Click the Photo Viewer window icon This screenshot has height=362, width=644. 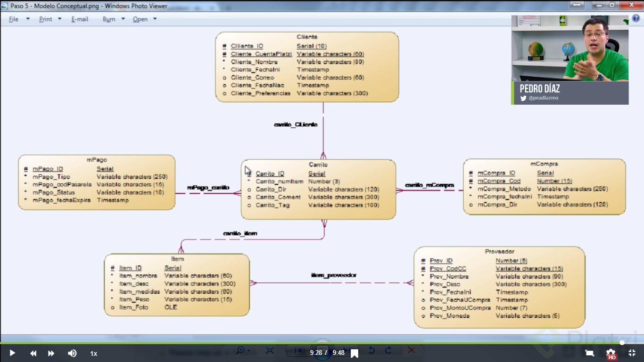pos(5,6)
